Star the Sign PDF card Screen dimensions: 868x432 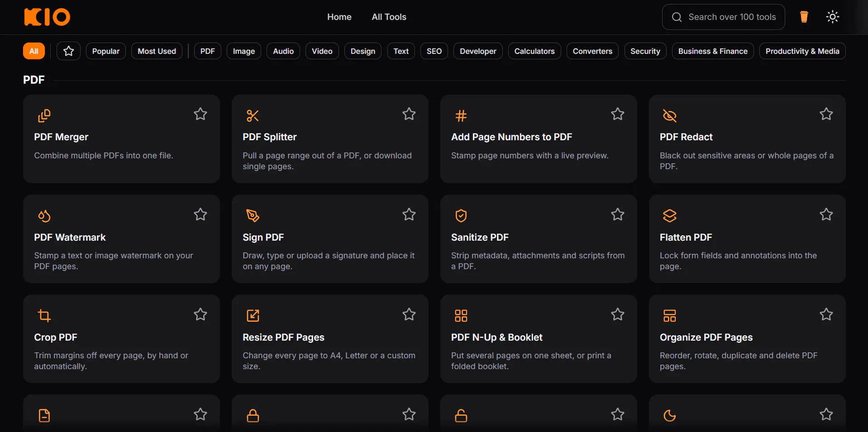pos(409,214)
